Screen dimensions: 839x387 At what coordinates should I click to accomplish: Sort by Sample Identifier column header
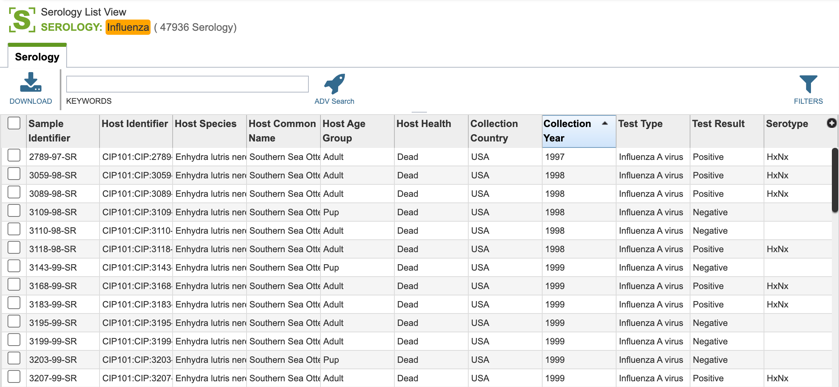click(x=63, y=131)
